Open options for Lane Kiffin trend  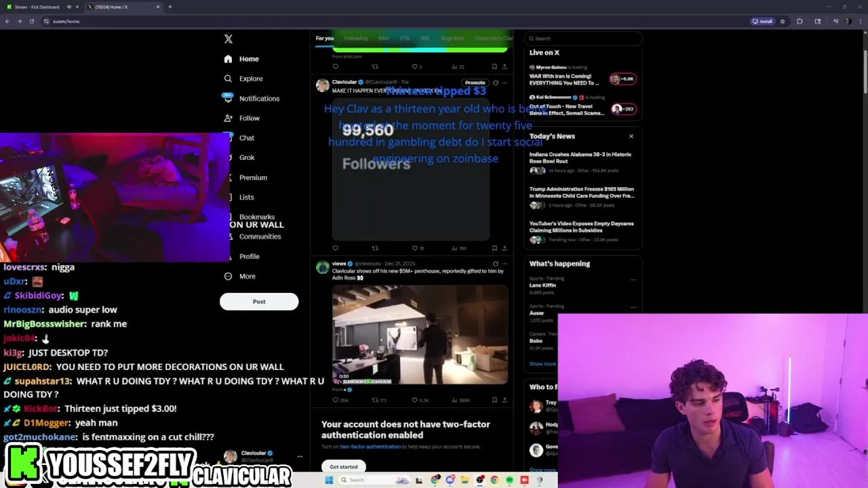pyautogui.click(x=633, y=279)
